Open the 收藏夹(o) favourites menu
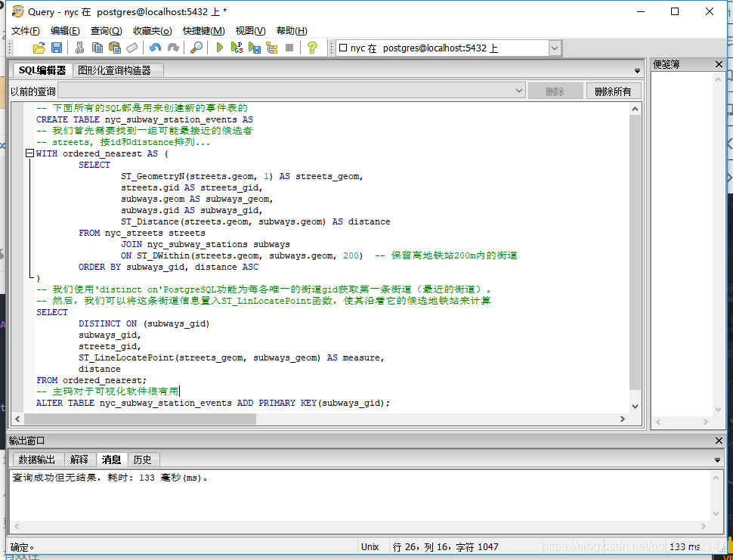The height and width of the screenshot is (560, 733). 153,31
